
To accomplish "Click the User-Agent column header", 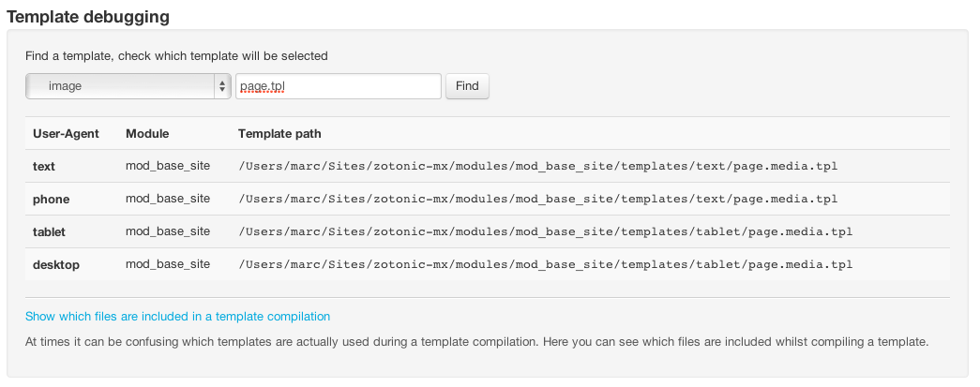I will coord(66,134).
